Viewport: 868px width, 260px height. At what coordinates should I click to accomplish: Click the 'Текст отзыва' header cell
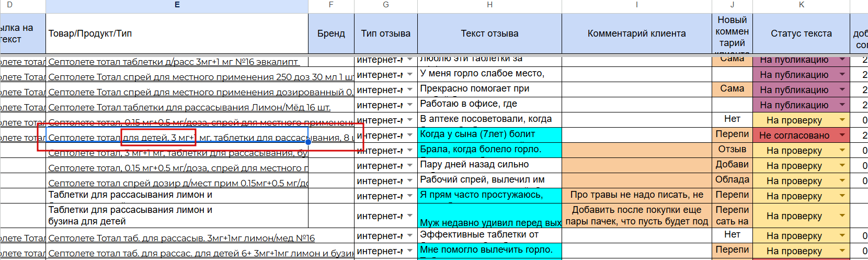490,33
